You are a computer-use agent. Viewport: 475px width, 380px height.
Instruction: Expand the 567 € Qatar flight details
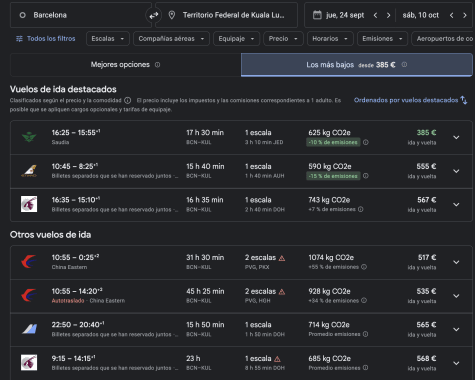click(x=456, y=205)
